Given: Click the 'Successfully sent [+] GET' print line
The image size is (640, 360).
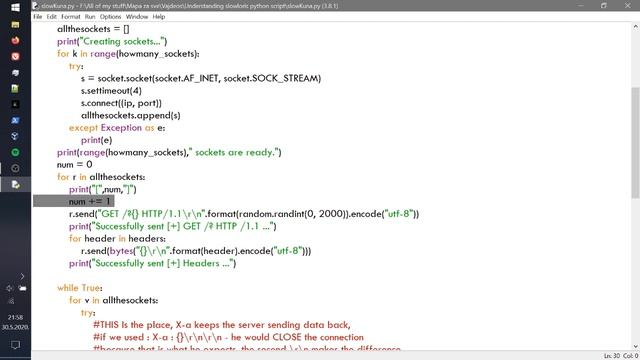Looking at the screenshot, I should (172, 226).
